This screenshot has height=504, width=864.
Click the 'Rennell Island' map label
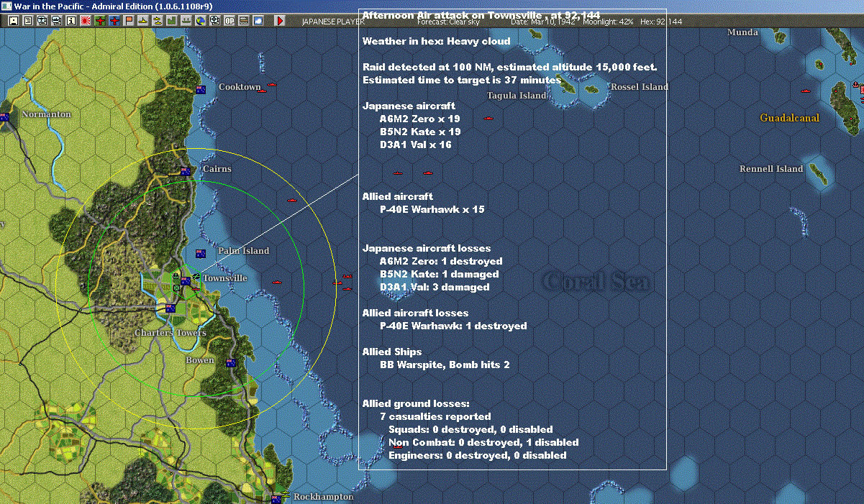771,169
